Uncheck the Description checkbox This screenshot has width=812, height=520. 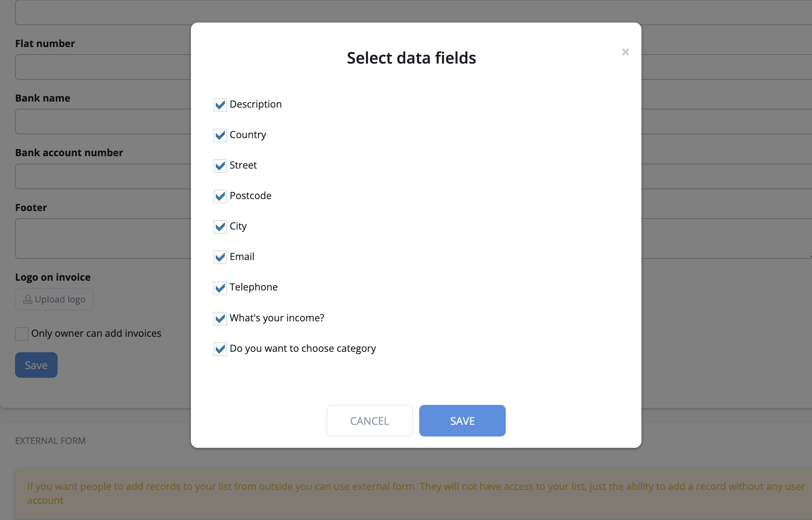220,105
